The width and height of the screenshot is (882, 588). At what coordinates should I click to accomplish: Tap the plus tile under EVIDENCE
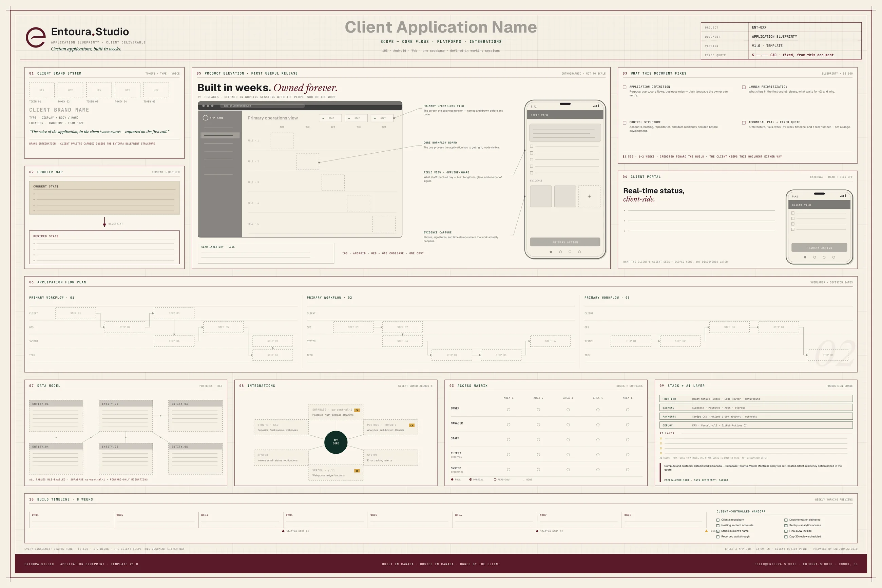tap(589, 196)
